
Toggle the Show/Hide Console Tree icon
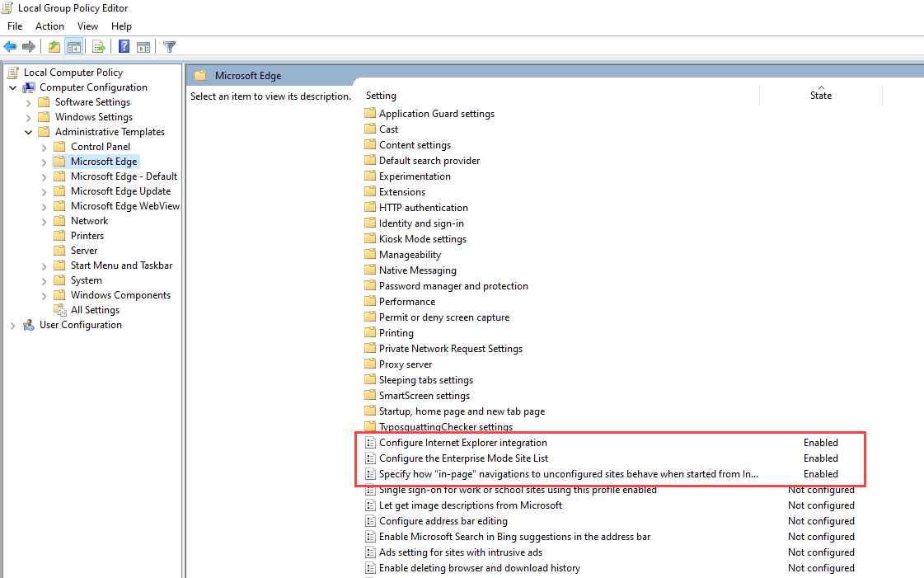pyautogui.click(x=73, y=46)
